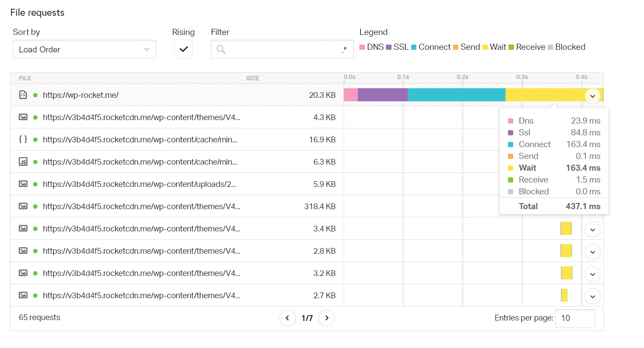Click the SIZE column header

[252, 78]
